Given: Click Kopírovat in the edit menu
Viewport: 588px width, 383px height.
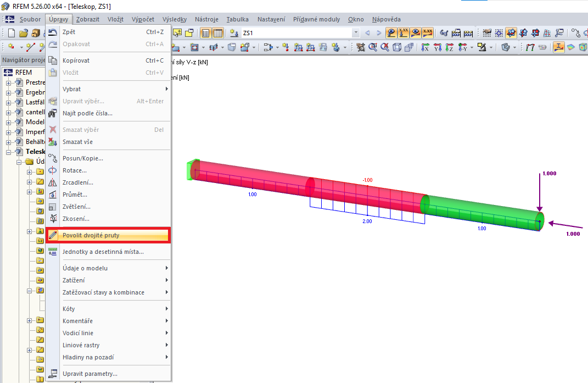Looking at the screenshot, I should [108, 60].
